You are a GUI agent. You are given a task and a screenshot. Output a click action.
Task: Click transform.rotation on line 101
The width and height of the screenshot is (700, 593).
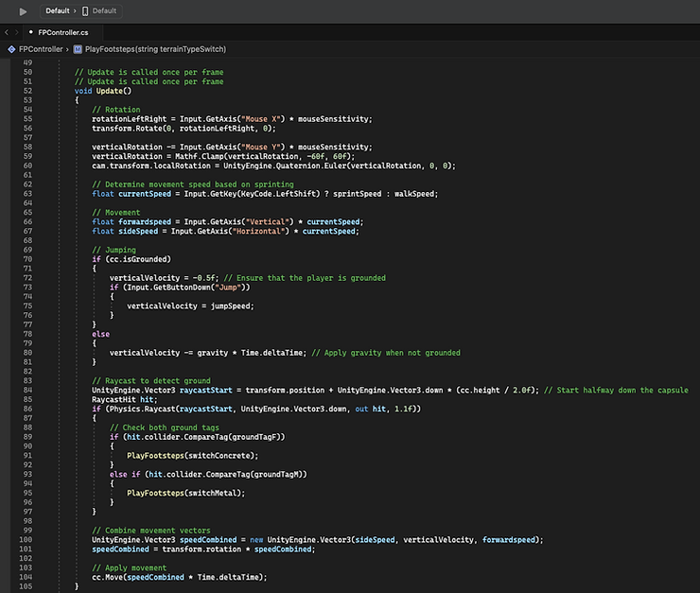(x=201, y=549)
